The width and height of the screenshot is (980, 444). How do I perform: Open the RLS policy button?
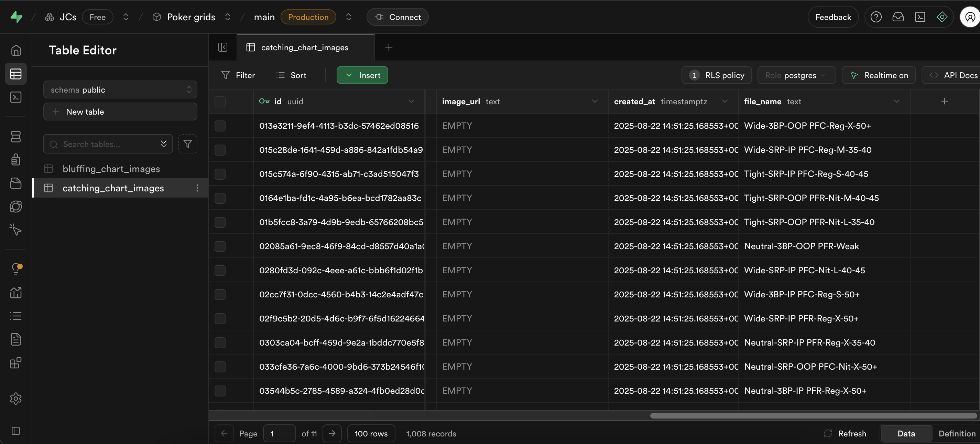(x=716, y=75)
